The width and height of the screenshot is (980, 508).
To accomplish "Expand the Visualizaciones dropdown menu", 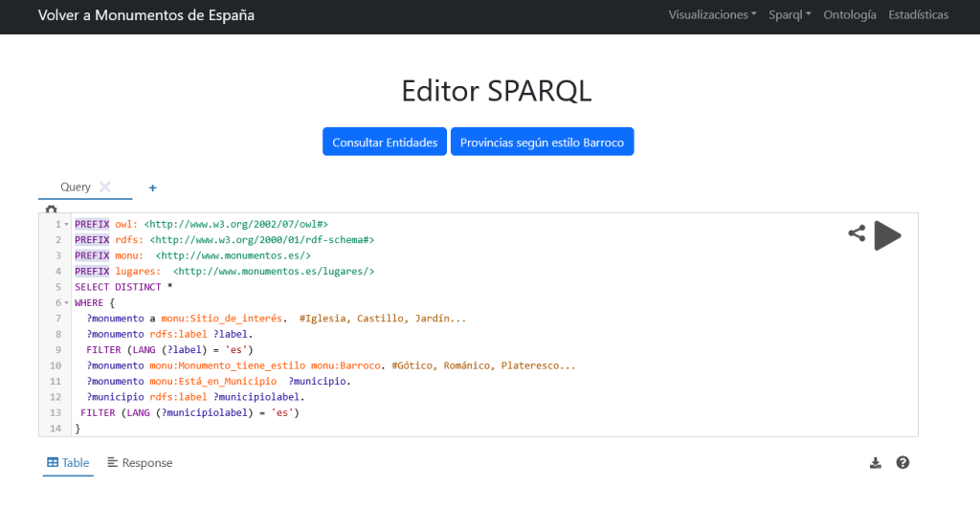I will click(x=712, y=15).
